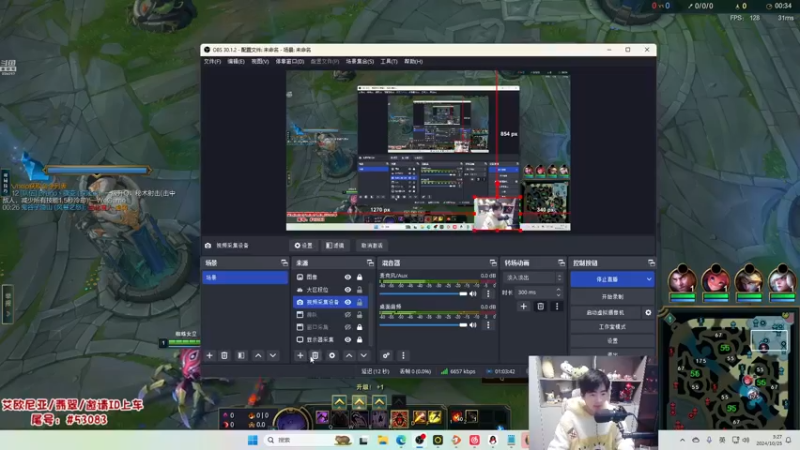
Task: Toggle the lock on the 图像 source
Action: (360, 277)
